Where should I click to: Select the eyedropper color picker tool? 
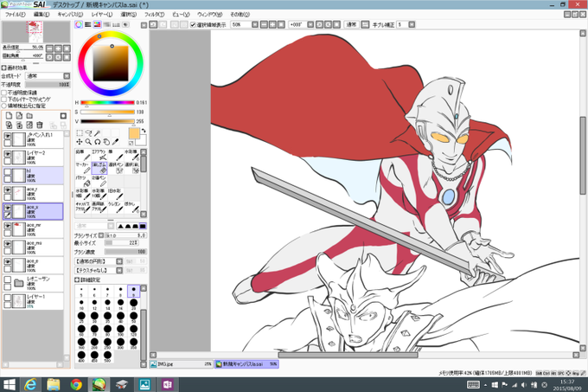click(116, 142)
